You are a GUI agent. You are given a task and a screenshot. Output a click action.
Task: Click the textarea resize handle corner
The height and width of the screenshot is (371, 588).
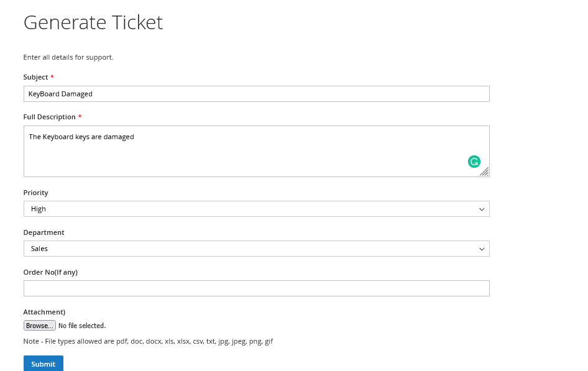pos(484,172)
